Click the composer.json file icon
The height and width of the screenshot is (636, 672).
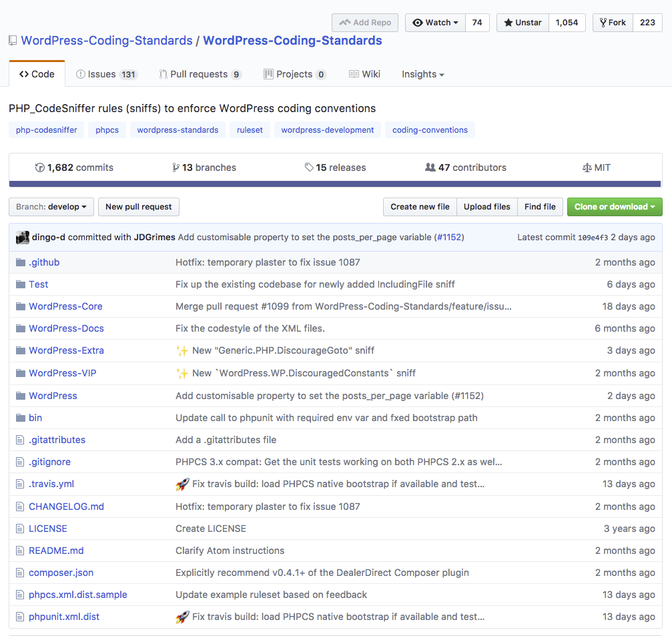tap(20, 573)
